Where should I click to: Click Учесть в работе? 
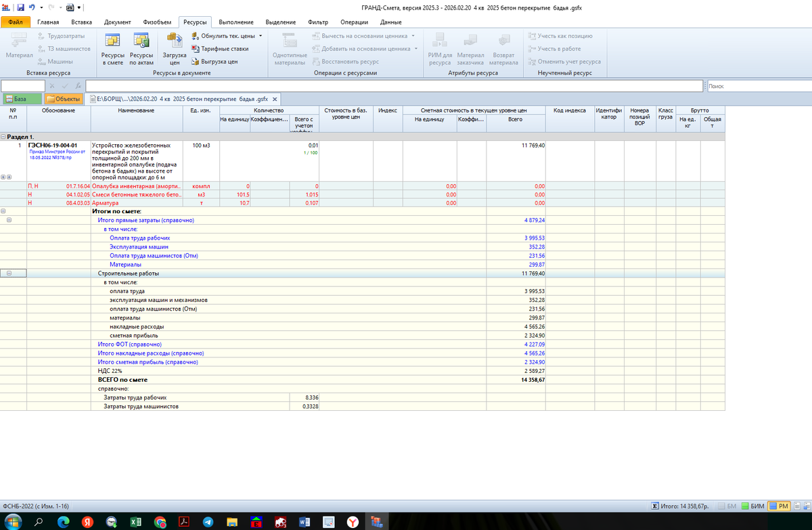click(x=554, y=49)
